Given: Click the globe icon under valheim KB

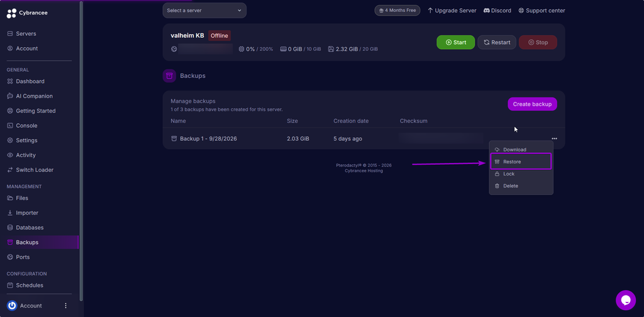Looking at the screenshot, I should tap(174, 49).
